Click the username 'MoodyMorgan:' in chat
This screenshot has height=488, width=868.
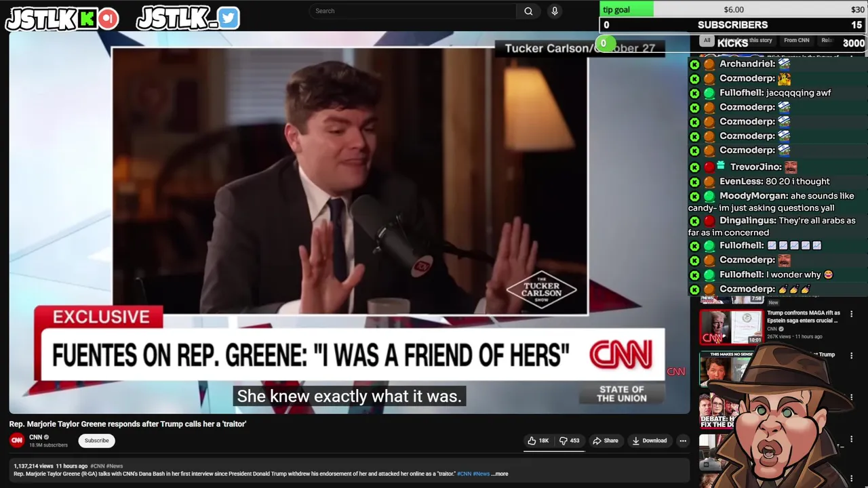[753, 196]
